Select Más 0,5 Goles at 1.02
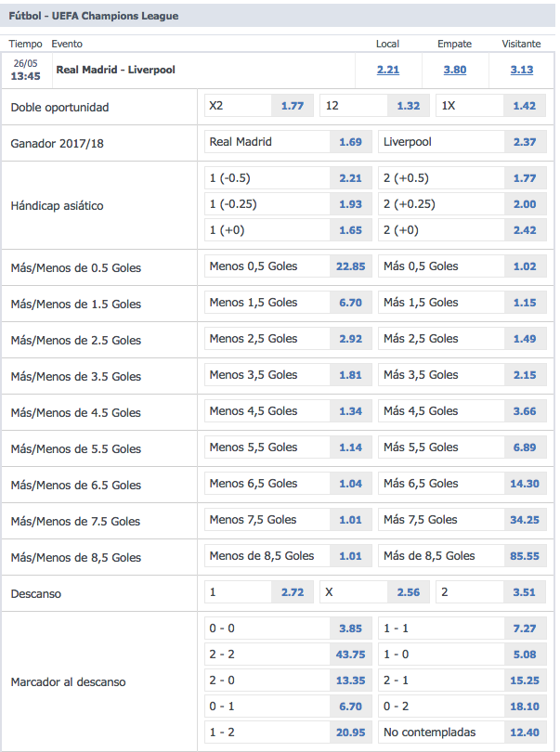The image size is (560, 752). pyautogui.click(x=524, y=266)
